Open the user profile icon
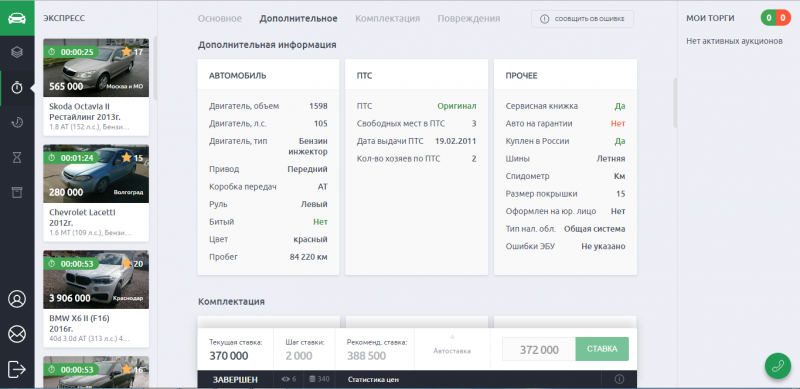 pos(17,299)
